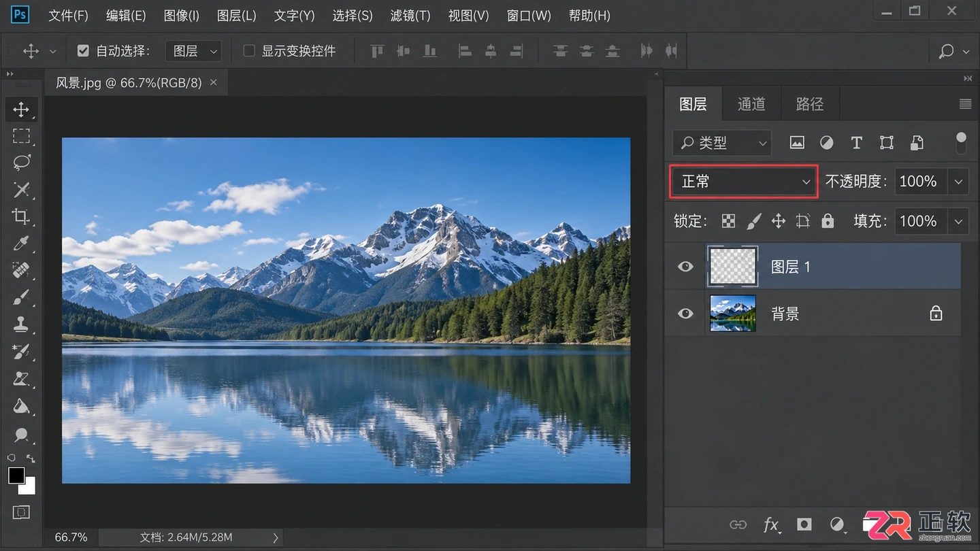Toggle prevent artboard auto-nesting lock

803,221
